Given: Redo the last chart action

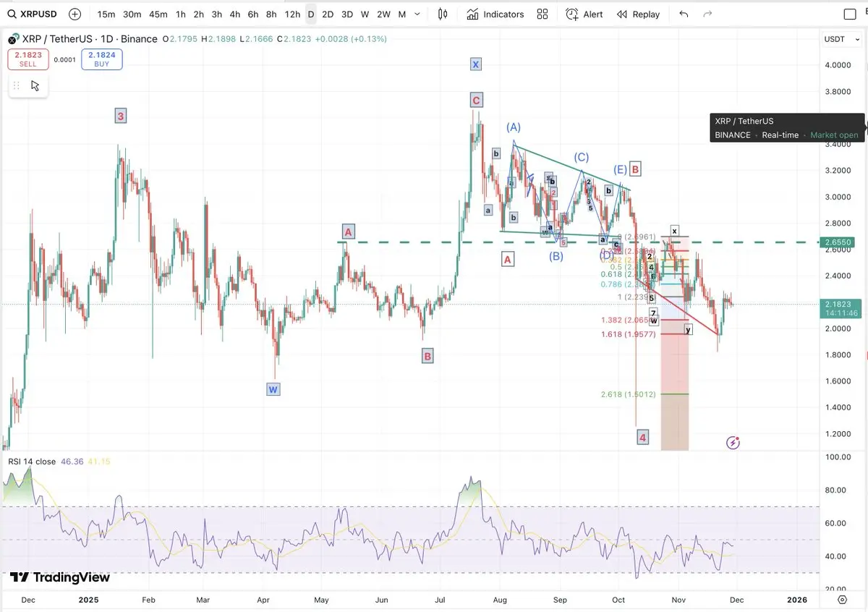Looking at the screenshot, I should point(708,14).
